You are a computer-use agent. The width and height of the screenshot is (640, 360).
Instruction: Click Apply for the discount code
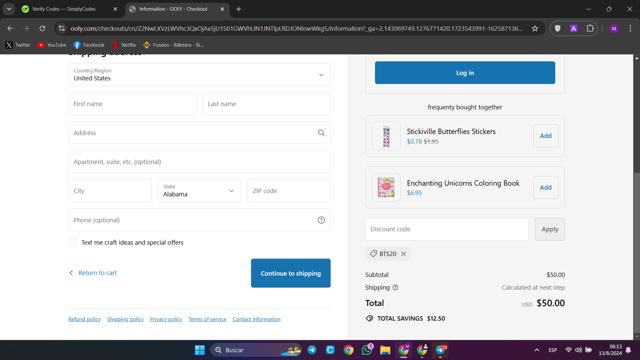click(550, 229)
